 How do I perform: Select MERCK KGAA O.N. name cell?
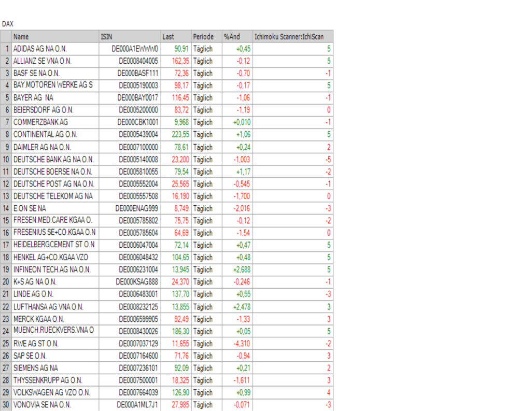pyautogui.click(x=55, y=319)
